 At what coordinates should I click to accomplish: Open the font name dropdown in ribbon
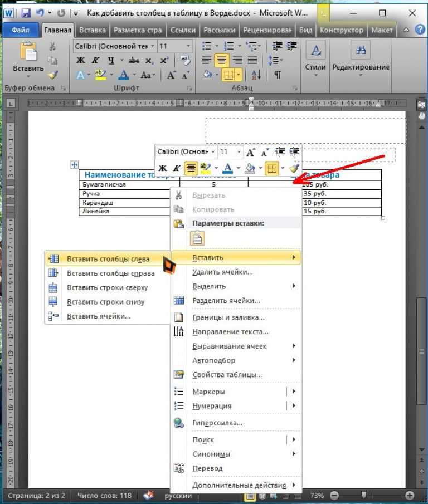(153, 46)
